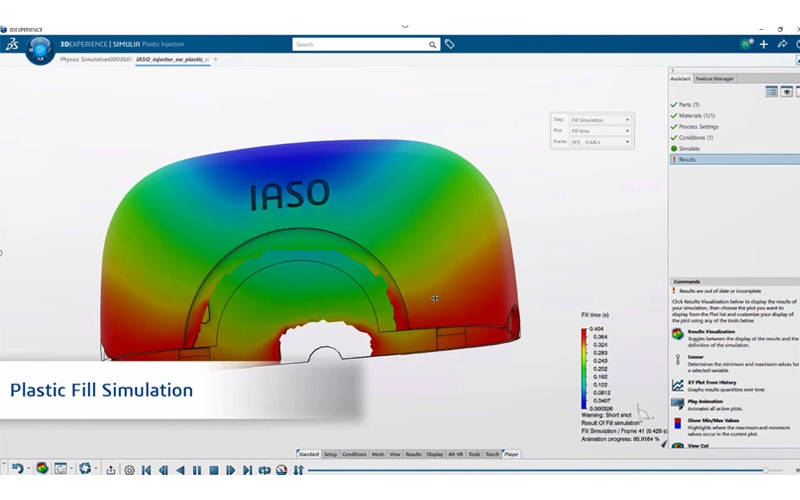Open the player settings gear
This screenshot has width=800, height=500.
tap(130, 470)
